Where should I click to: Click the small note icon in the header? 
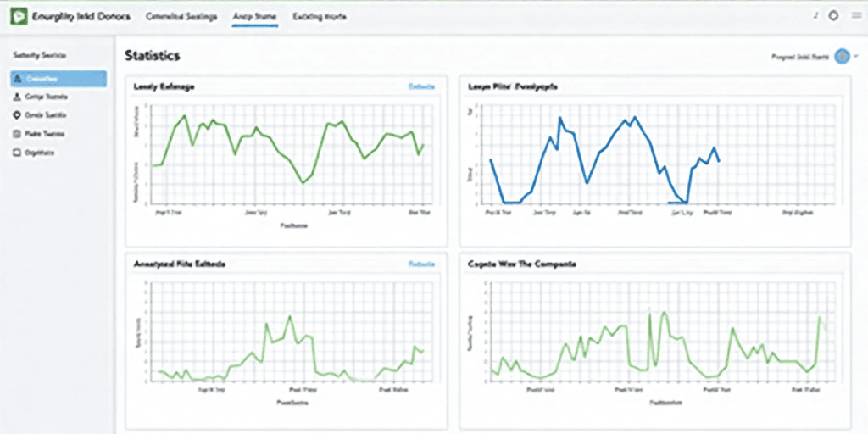point(815,15)
